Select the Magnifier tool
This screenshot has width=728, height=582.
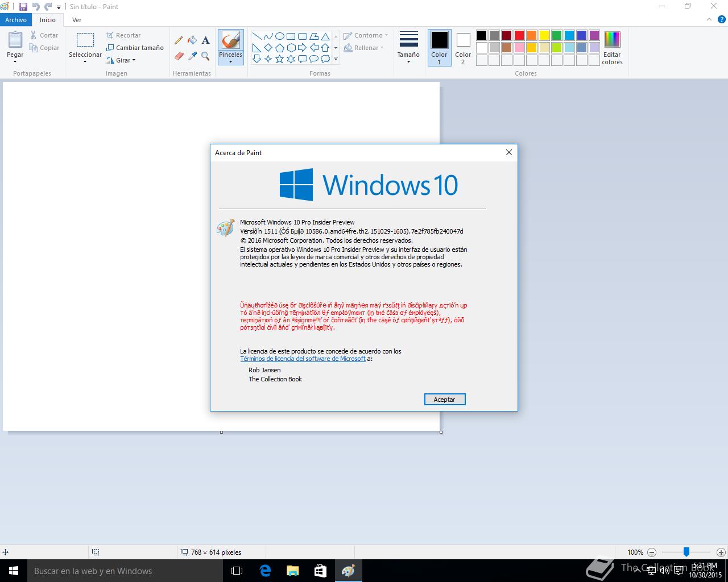pyautogui.click(x=205, y=56)
